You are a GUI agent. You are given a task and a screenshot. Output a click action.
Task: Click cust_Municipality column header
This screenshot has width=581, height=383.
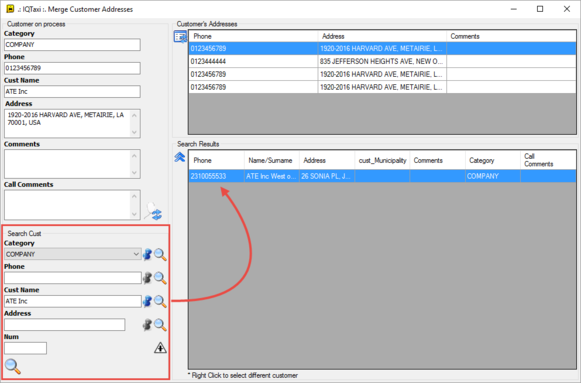[x=382, y=160]
